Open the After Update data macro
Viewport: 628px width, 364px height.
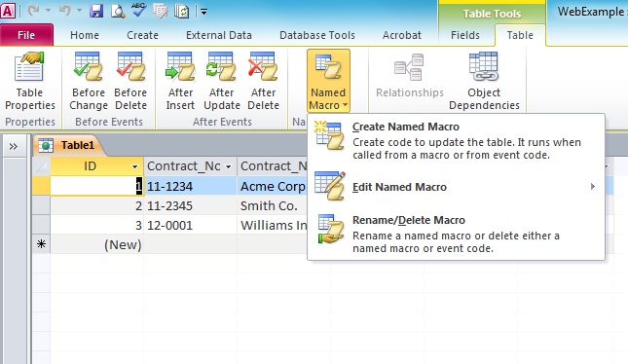pyautogui.click(x=221, y=82)
